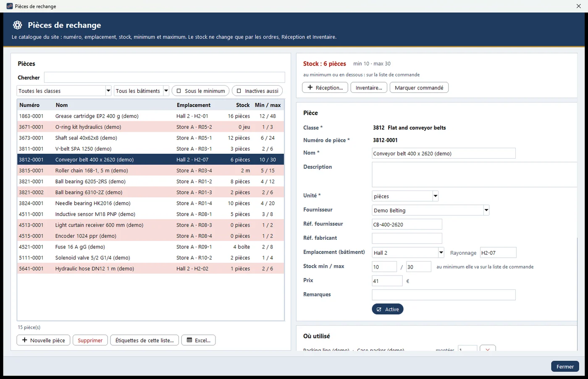Click the Min / max column header
588x379 pixels.
pos(268,105)
